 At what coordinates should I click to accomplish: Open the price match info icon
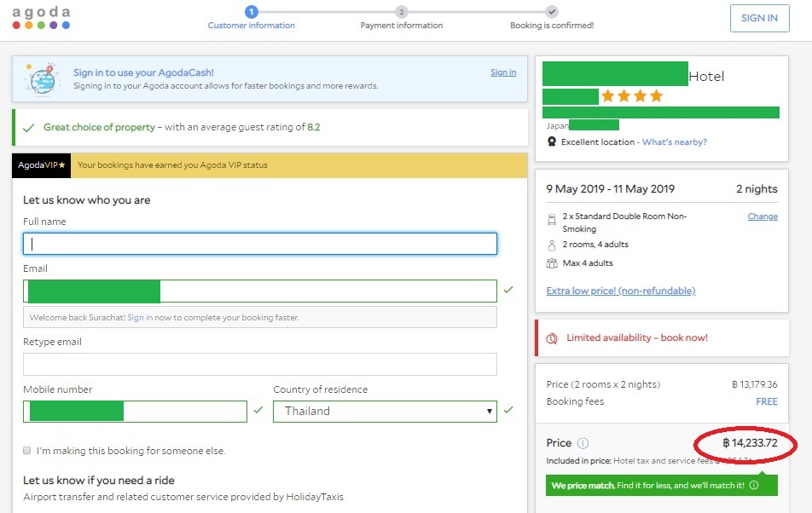click(x=754, y=485)
